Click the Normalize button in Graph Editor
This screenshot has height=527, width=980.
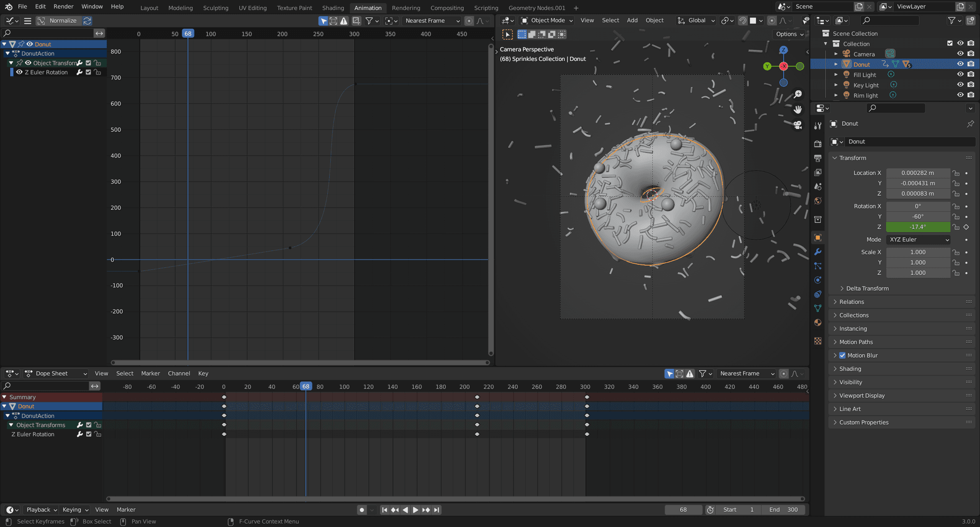pos(63,20)
